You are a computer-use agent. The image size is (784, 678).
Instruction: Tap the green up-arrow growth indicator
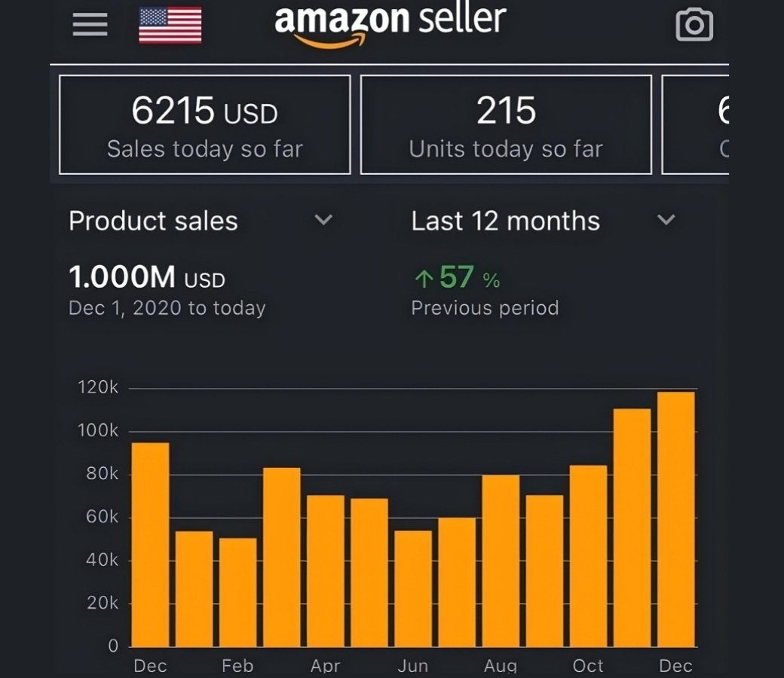click(x=424, y=279)
